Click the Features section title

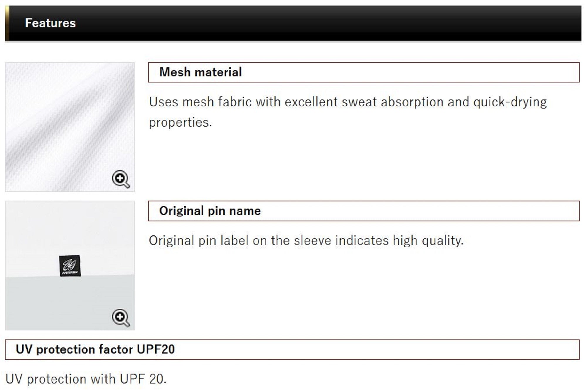[50, 23]
